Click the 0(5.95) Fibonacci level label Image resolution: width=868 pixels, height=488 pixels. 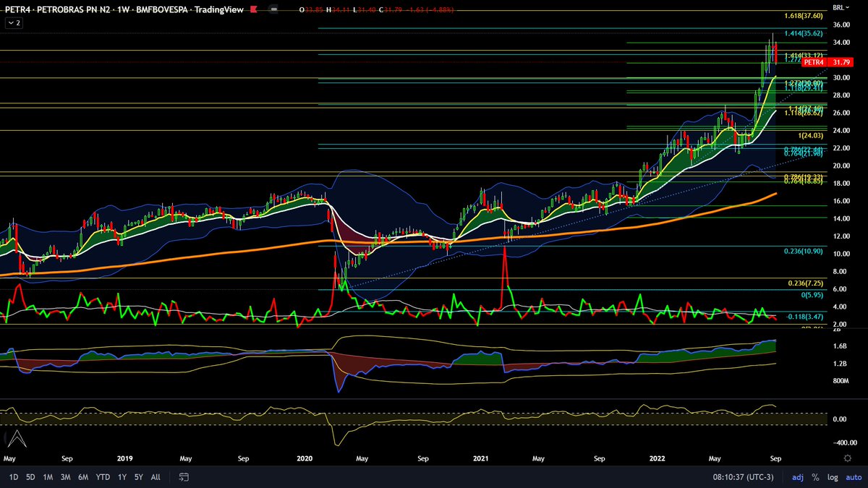coord(812,295)
